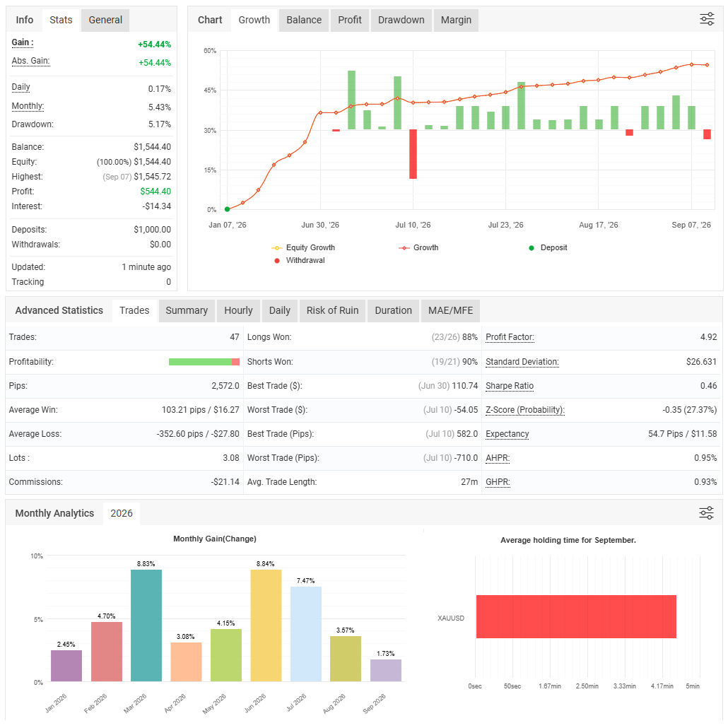Select the Margin chart tab

tap(456, 20)
